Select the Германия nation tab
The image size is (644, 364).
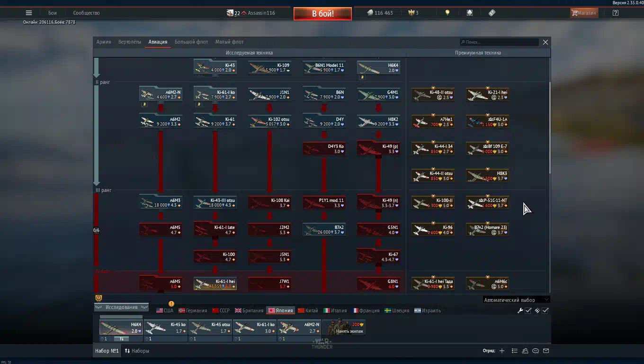[x=192, y=310]
